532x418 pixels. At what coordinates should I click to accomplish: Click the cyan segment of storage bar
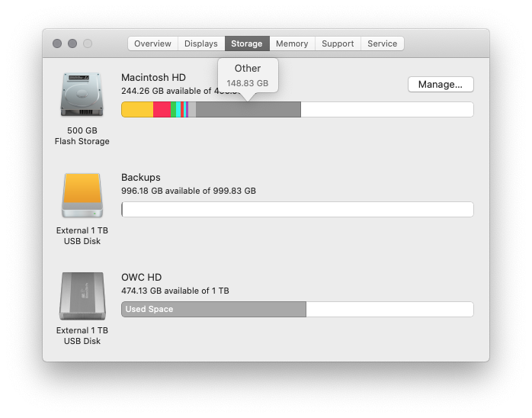(x=178, y=110)
